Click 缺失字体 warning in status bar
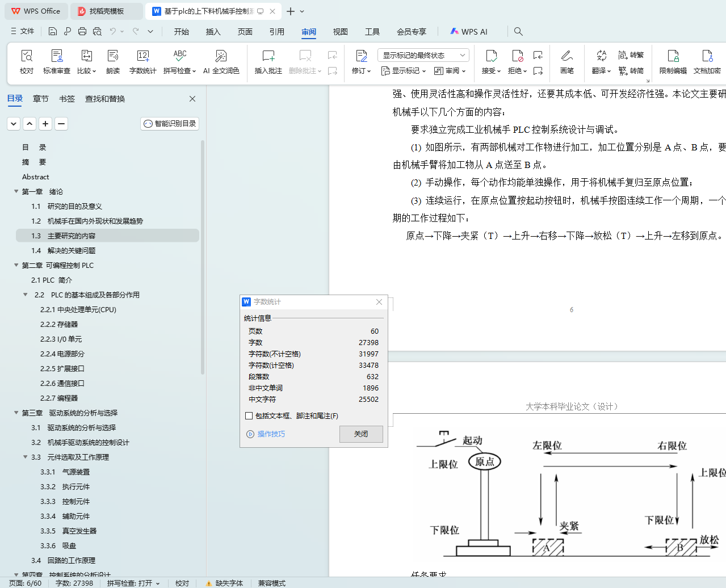 pyautogui.click(x=224, y=583)
